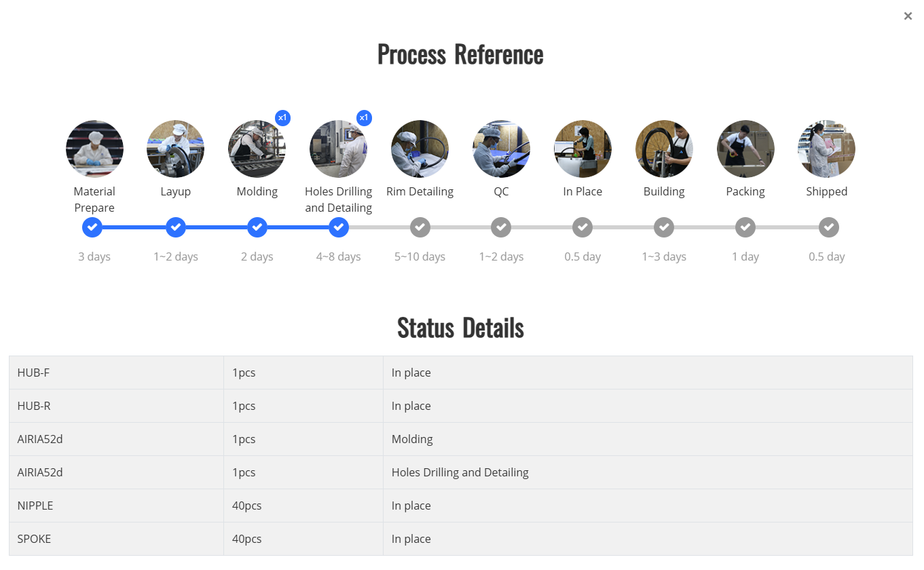Click the In Place step label

pos(583,191)
